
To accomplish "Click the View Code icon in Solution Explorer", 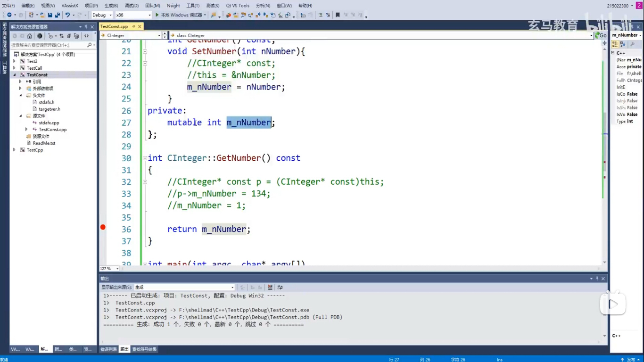I will (x=86, y=36).
